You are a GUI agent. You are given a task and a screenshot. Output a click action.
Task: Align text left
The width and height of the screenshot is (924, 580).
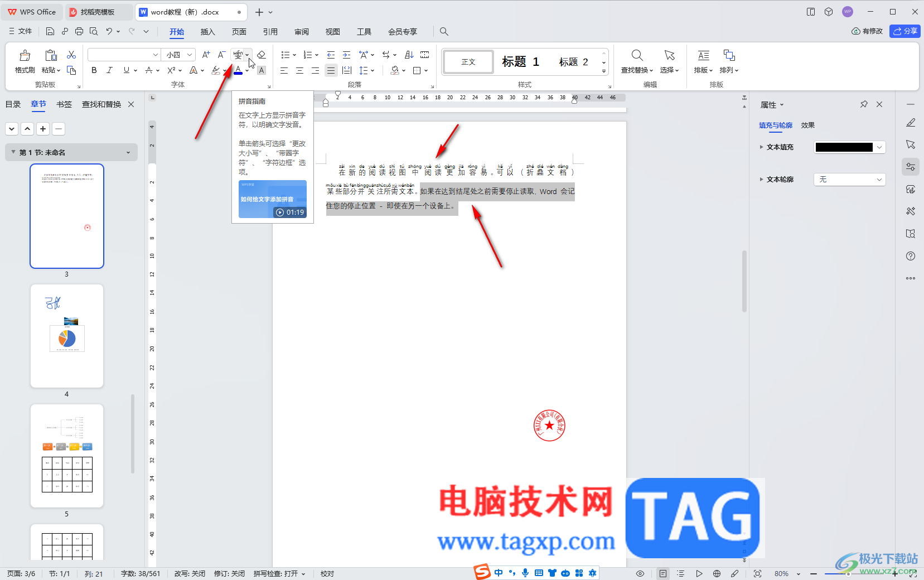(284, 70)
